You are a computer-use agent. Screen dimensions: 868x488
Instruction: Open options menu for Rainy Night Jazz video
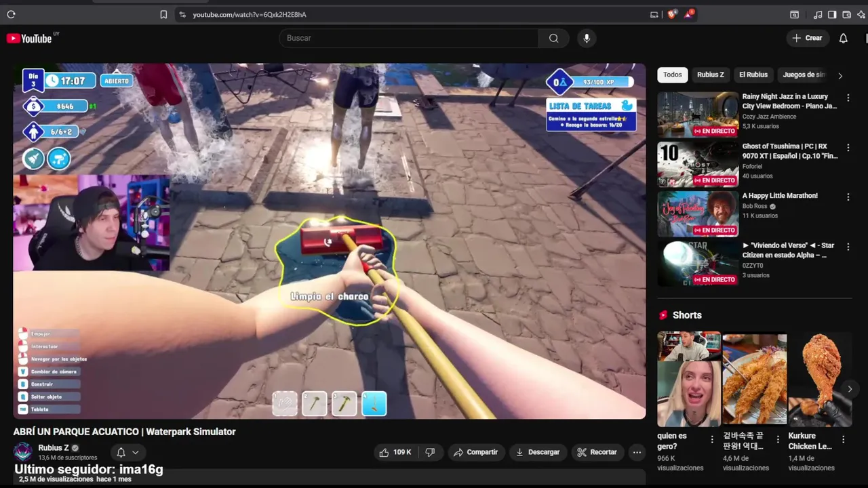tap(848, 98)
